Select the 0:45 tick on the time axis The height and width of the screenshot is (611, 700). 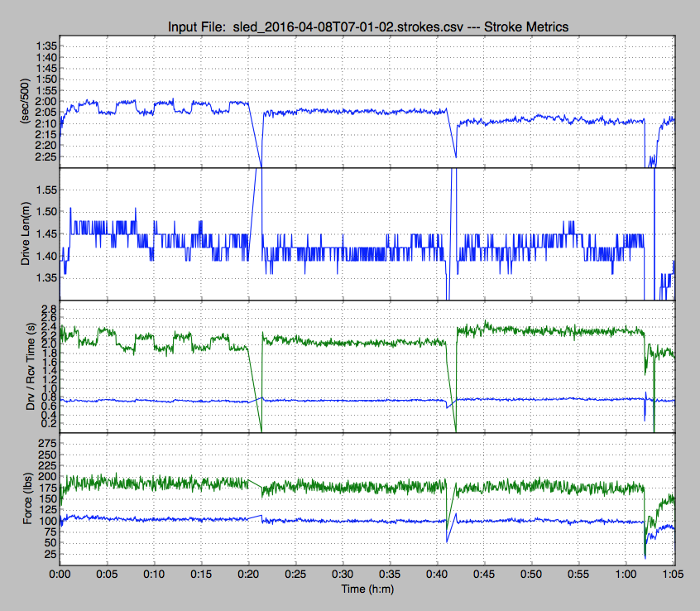[485, 573]
